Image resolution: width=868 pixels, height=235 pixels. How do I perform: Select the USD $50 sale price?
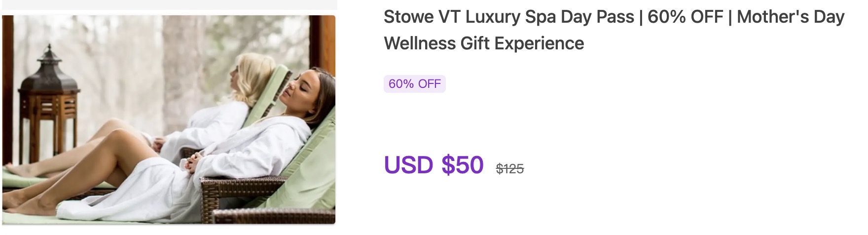coord(434,165)
